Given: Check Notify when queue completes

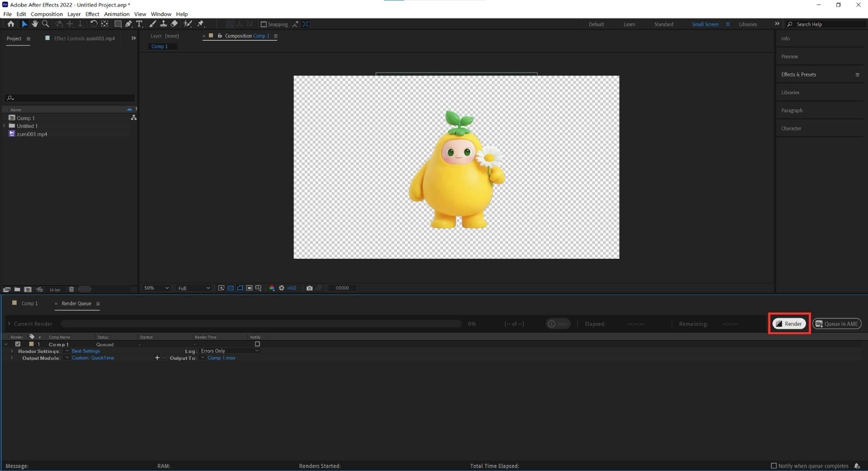Looking at the screenshot, I should (774, 466).
